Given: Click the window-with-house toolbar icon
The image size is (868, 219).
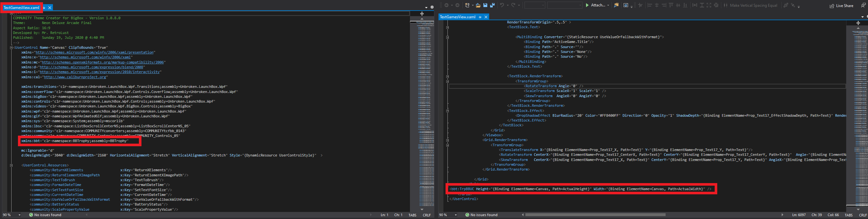Looking at the screenshot, I should point(626,5).
